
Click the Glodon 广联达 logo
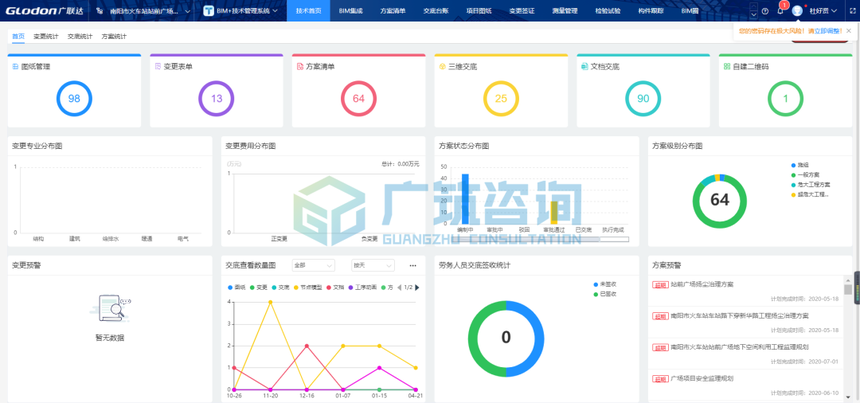44,10
